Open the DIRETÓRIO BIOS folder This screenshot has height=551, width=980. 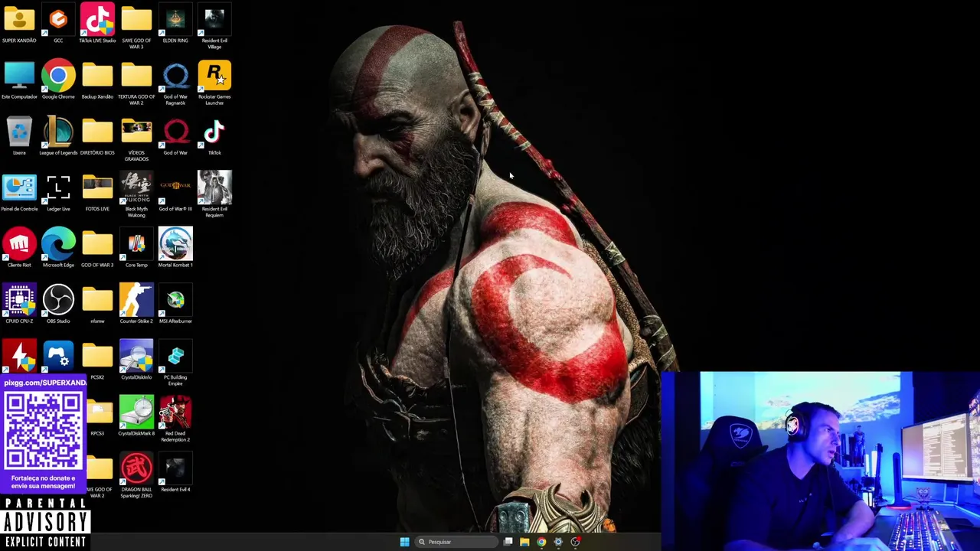pos(97,136)
